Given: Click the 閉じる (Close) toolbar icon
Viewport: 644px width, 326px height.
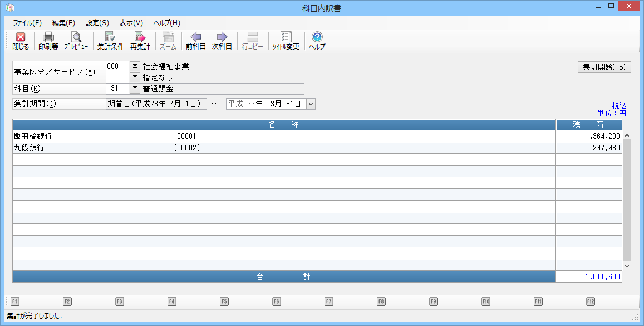Looking at the screenshot, I should tap(21, 41).
